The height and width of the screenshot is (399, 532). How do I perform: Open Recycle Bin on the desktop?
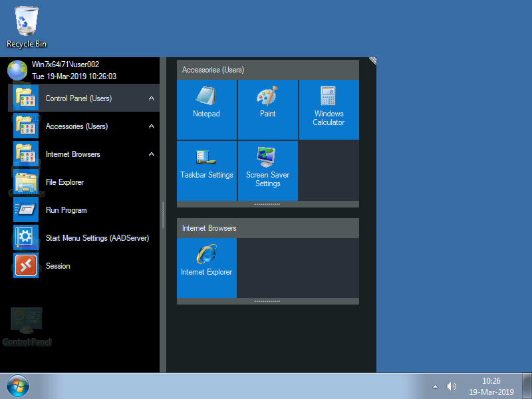point(27,27)
